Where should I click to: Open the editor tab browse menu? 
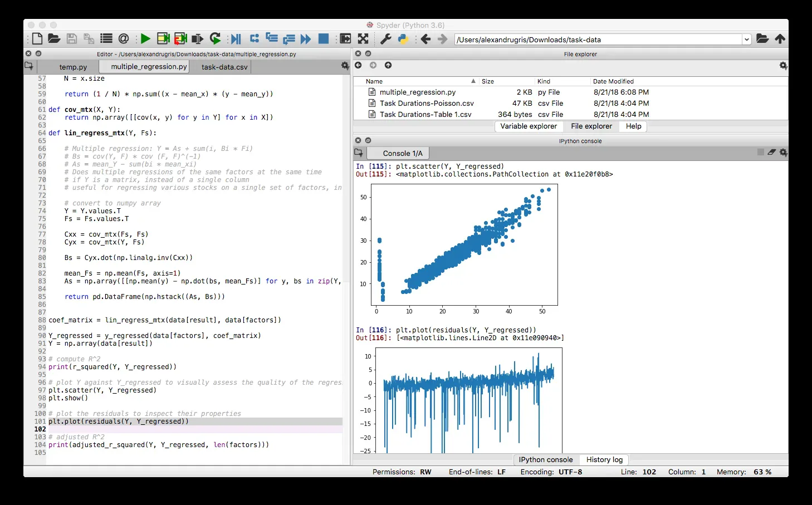click(29, 66)
